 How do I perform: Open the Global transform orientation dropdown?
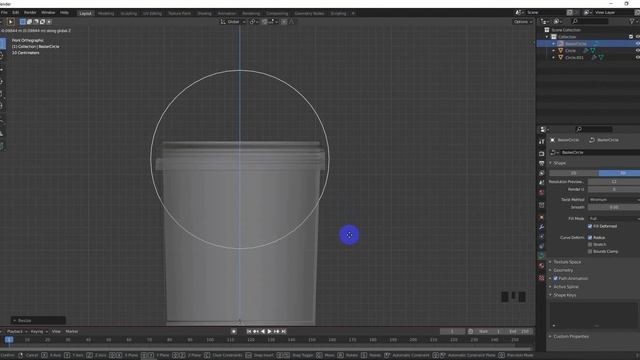233,22
